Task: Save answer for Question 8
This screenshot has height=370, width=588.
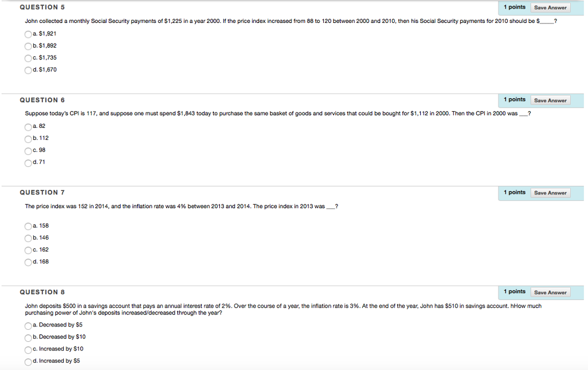Action: (x=550, y=293)
